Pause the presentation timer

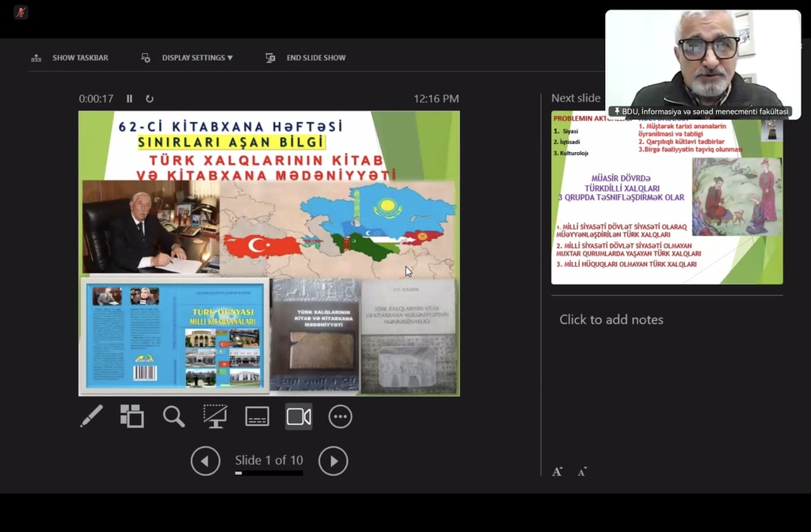(130, 99)
